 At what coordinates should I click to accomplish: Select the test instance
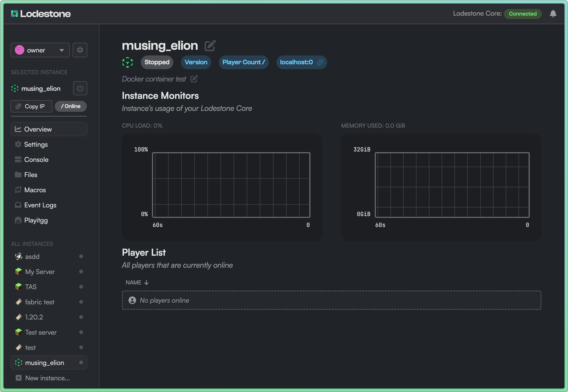49,348
